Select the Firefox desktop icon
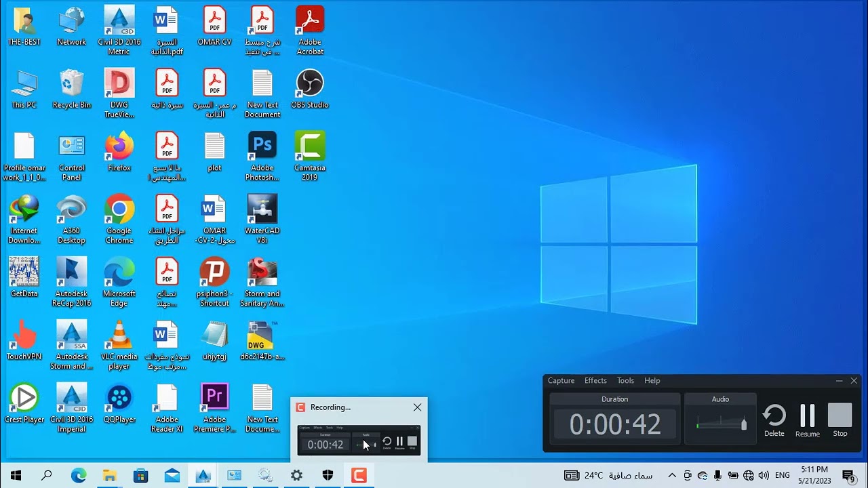 coord(119,152)
